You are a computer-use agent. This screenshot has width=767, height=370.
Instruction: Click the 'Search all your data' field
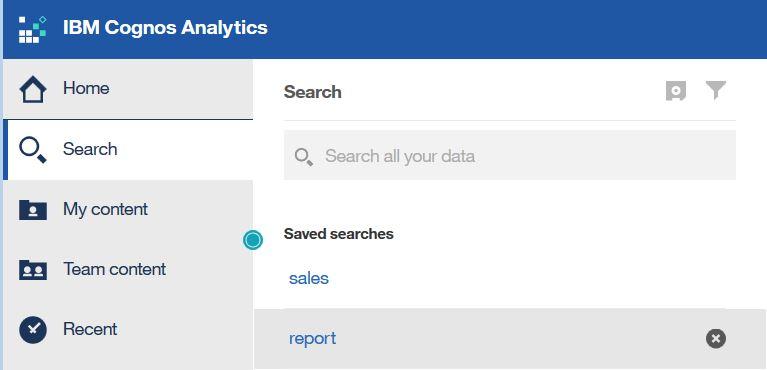[510, 156]
